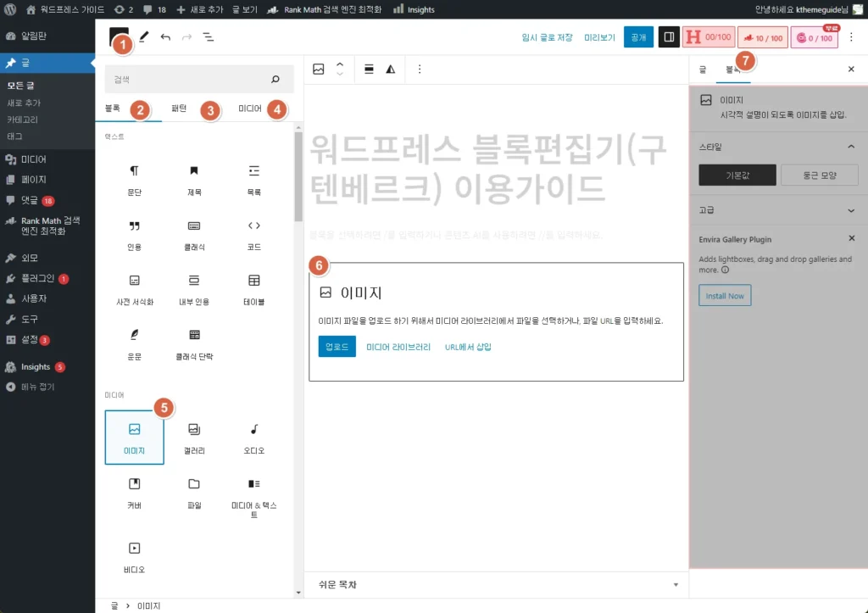The height and width of the screenshot is (613, 868).
Task: Click the block alignment toolbar icon
Action: click(369, 70)
